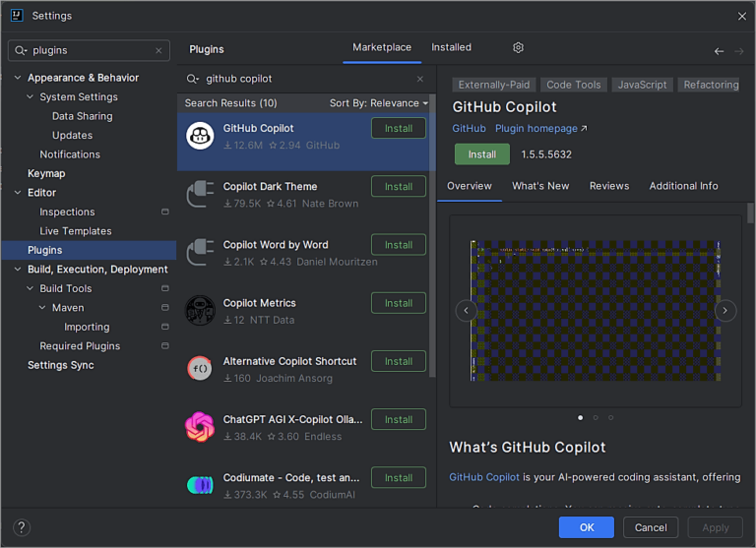Install the Copilot Dark Theme plugin
The height and width of the screenshot is (548, 756).
pyautogui.click(x=399, y=187)
